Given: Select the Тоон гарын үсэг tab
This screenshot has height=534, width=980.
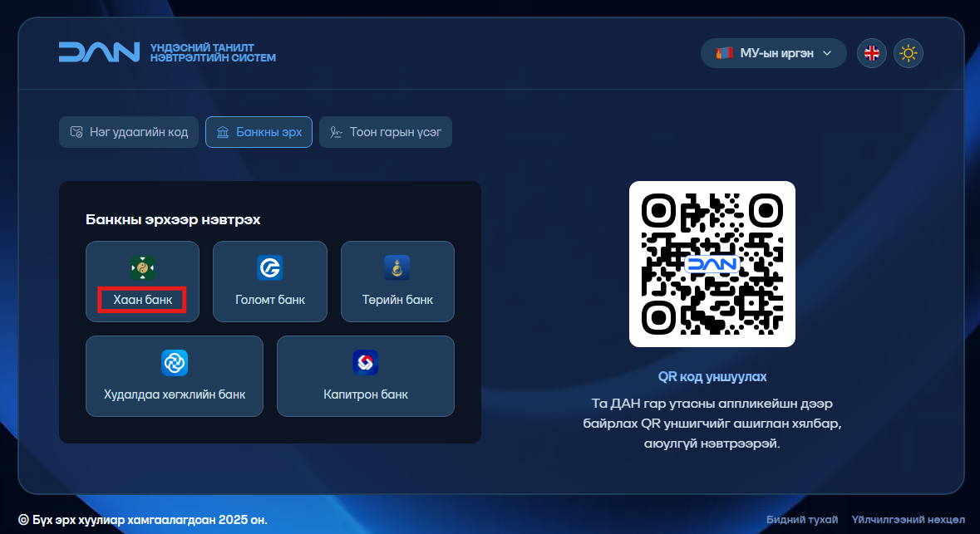Looking at the screenshot, I should pos(386,132).
